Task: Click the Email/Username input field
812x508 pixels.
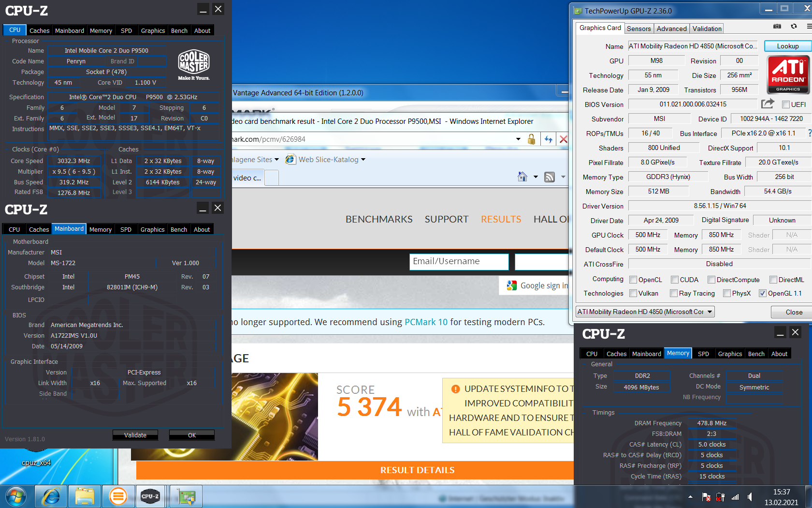Action: tap(459, 262)
